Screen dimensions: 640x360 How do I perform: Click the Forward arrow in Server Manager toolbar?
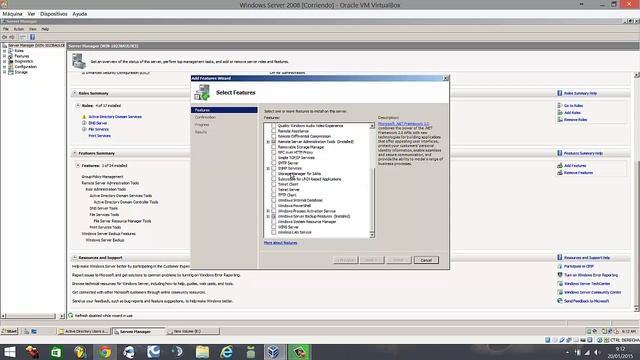pyautogui.click(x=12, y=37)
